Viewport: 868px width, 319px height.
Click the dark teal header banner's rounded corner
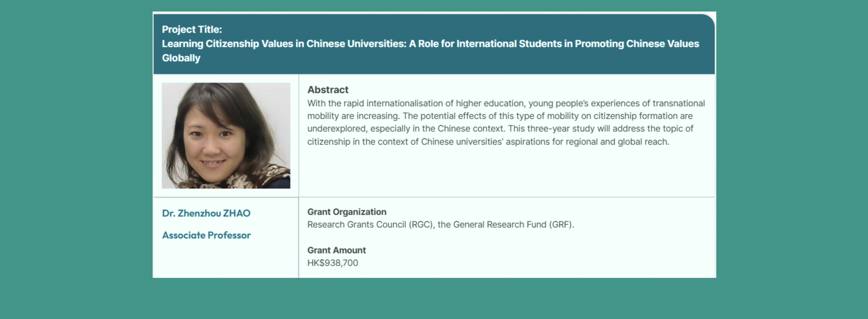pyautogui.click(x=708, y=21)
